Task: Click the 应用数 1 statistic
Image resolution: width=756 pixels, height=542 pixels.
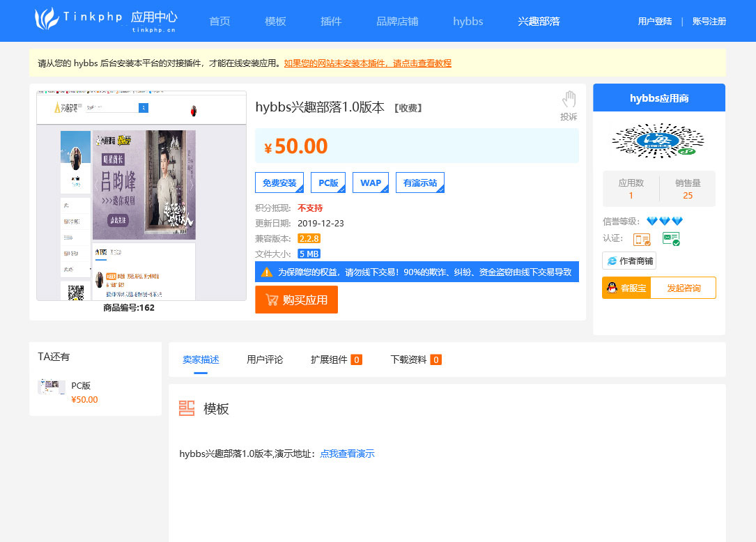Action: click(x=631, y=189)
